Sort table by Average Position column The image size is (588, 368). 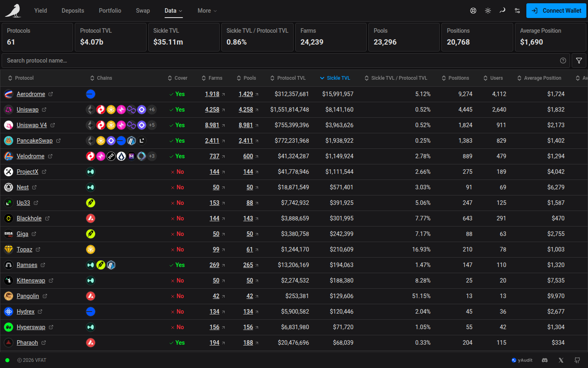539,78
